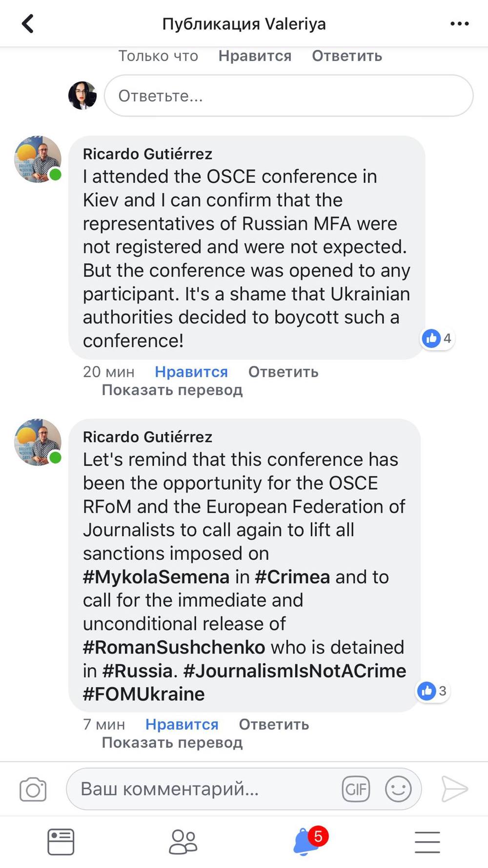Open the GIF picker
Screen dimensions: 488x868
[356, 789]
